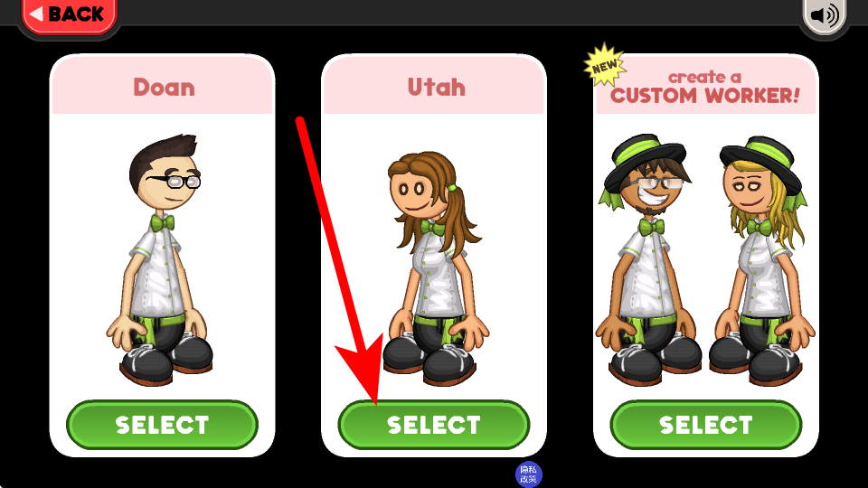Click Doan's green bow tie
868x488 pixels.
pos(163,223)
